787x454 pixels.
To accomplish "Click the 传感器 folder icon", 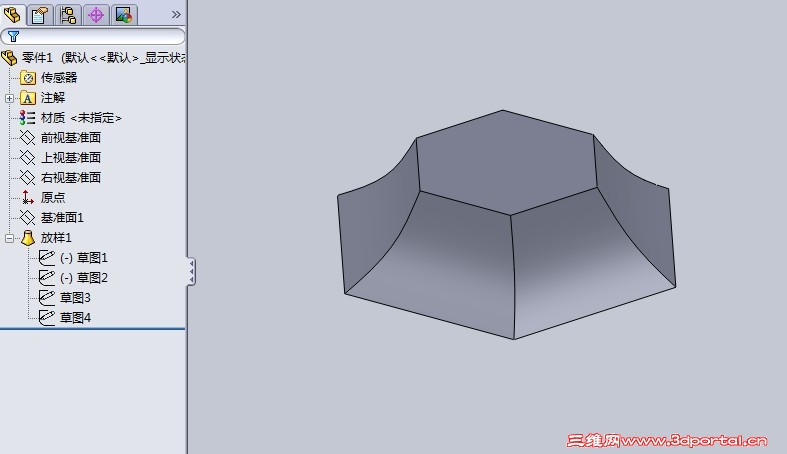I will pos(28,78).
